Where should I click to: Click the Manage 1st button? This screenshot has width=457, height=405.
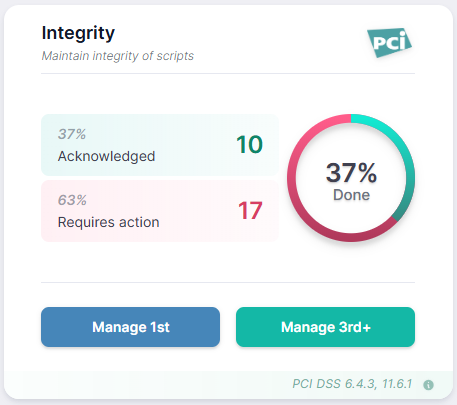click(130, 327)
